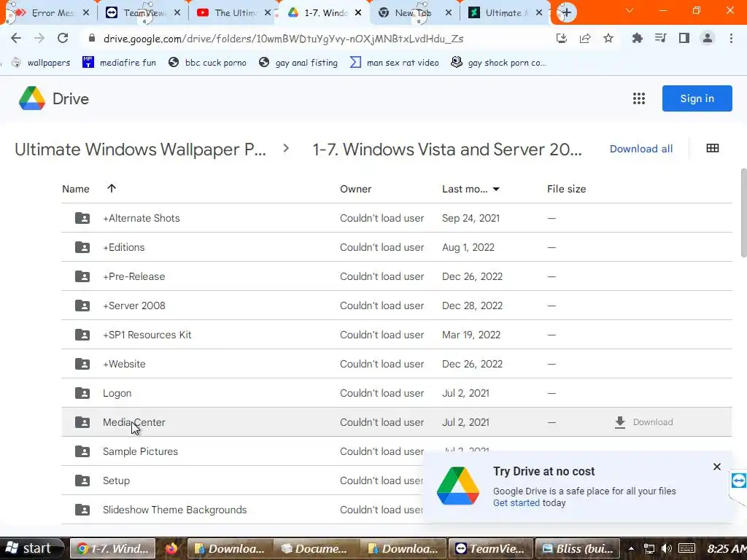
Task: Open the Chrome profile avatar
Action: coord(708,38)
